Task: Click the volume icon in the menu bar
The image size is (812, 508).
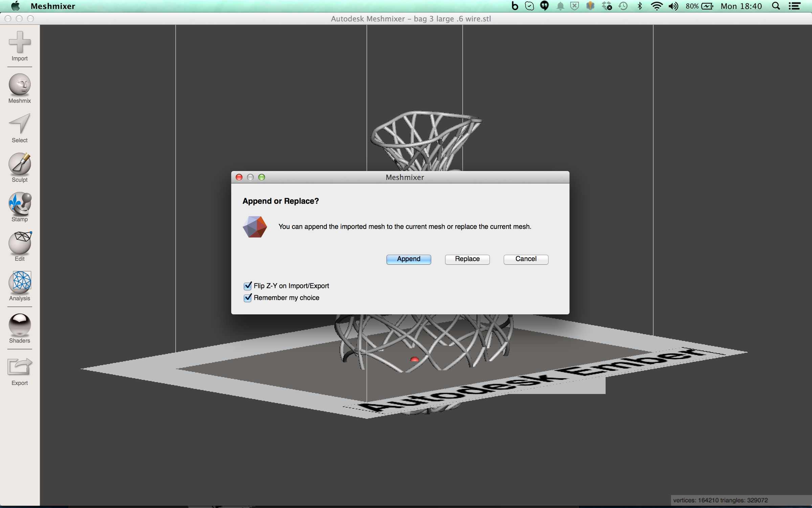Action: click(x=673, y=6)
